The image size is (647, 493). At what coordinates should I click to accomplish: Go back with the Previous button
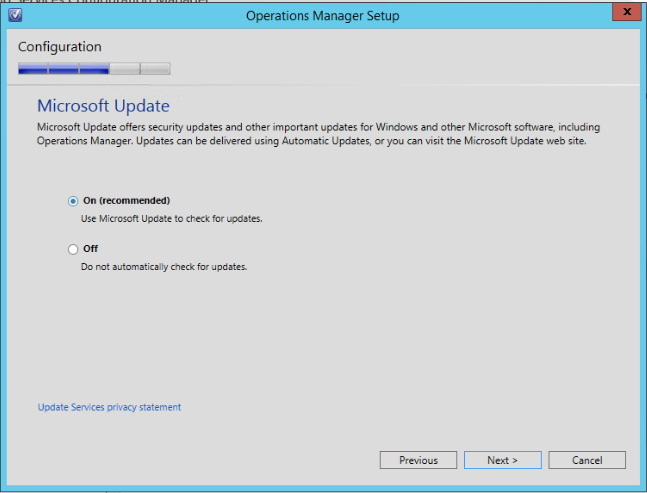418,460
